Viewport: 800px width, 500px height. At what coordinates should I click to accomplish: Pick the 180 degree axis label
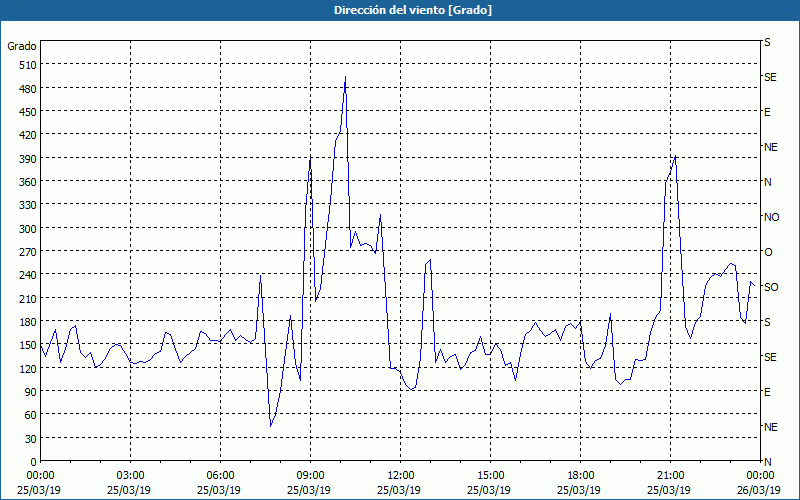[28, 321]
